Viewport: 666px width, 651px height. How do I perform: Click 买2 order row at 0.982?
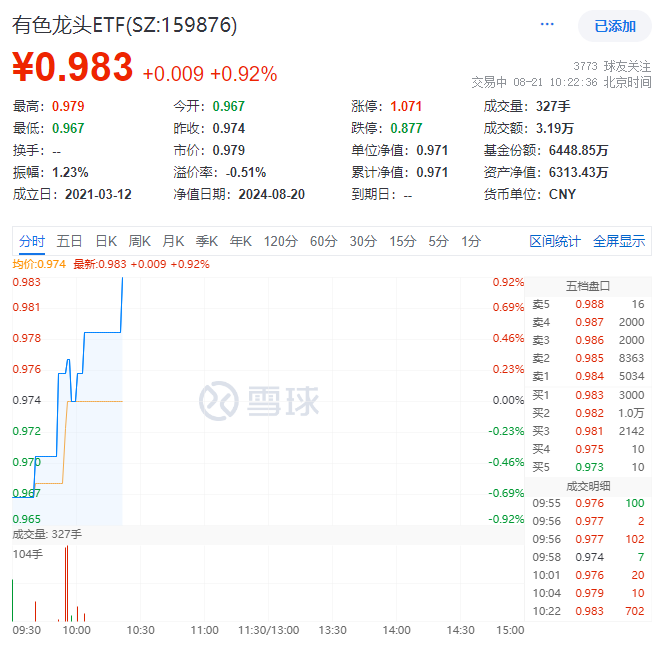point(588,413)
